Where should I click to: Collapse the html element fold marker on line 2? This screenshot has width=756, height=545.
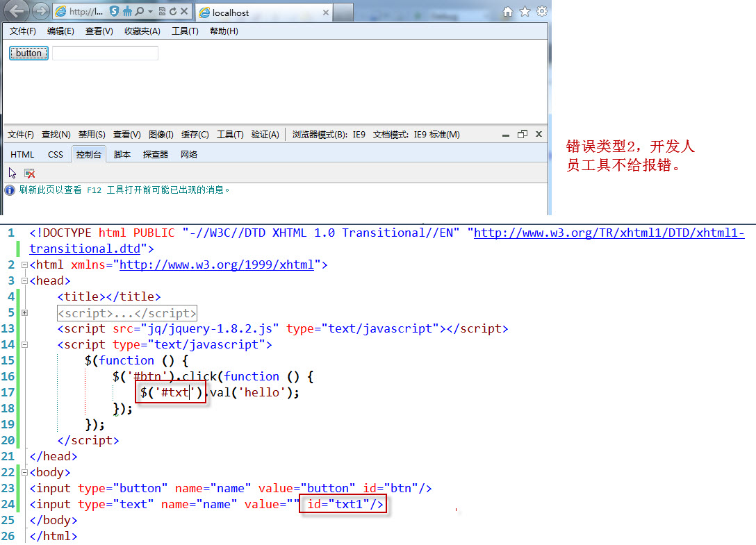[24, 265]
